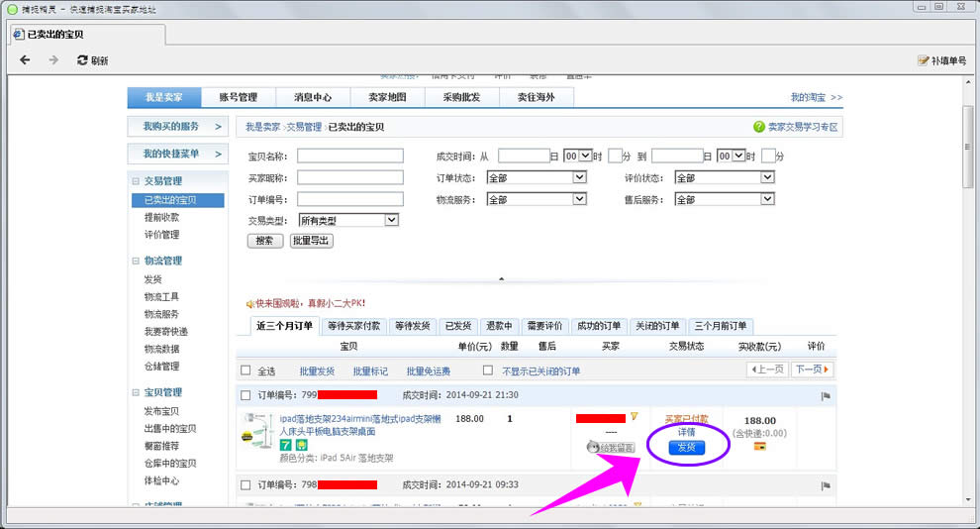
Task: Go to 下一页
Action: (812, 370)
